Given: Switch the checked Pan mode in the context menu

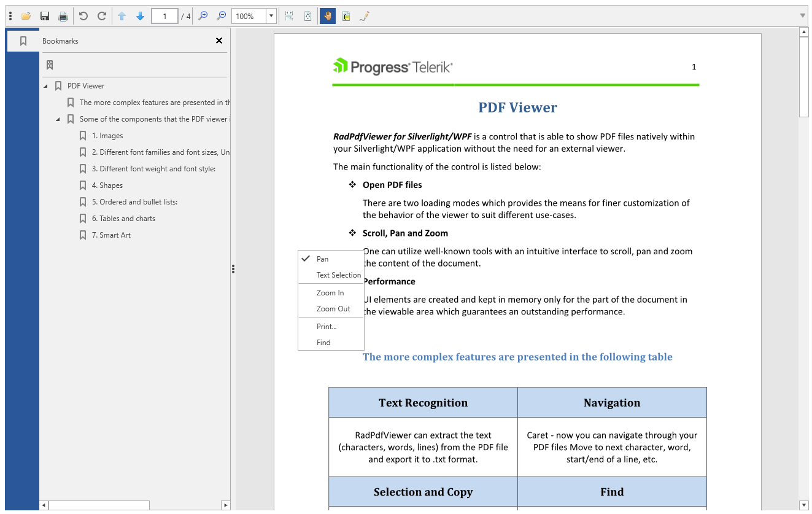Looking at the screenshot, I should (322, 259).
